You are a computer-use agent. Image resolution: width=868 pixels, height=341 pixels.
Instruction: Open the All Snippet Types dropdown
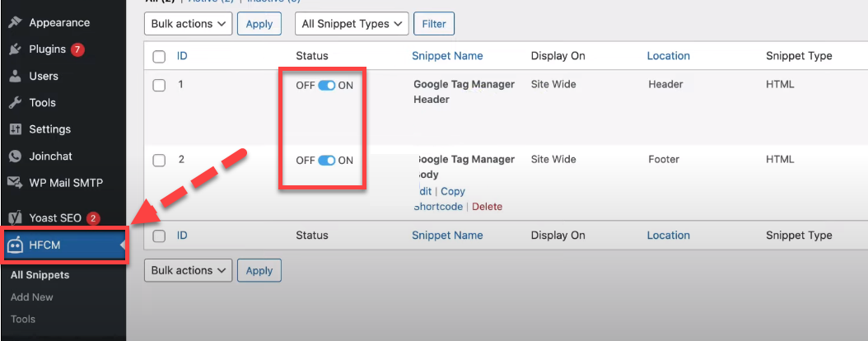[352, 24]
